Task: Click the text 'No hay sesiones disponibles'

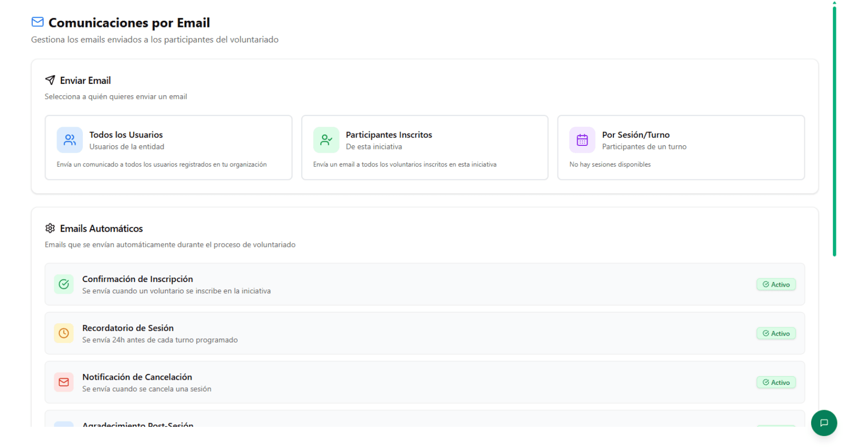Action: 610,165
